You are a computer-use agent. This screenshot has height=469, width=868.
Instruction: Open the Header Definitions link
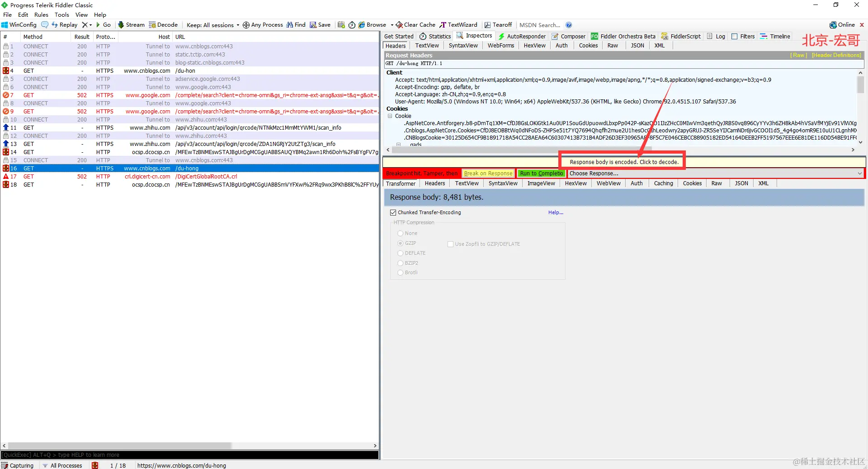click(836, 55)
